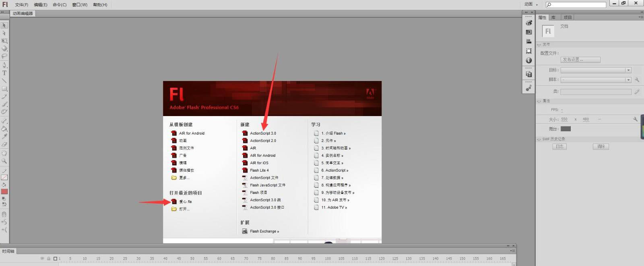Screen dimensions: 644x266
Task: Select the Deco tool
Action: (x=4, y=112)
